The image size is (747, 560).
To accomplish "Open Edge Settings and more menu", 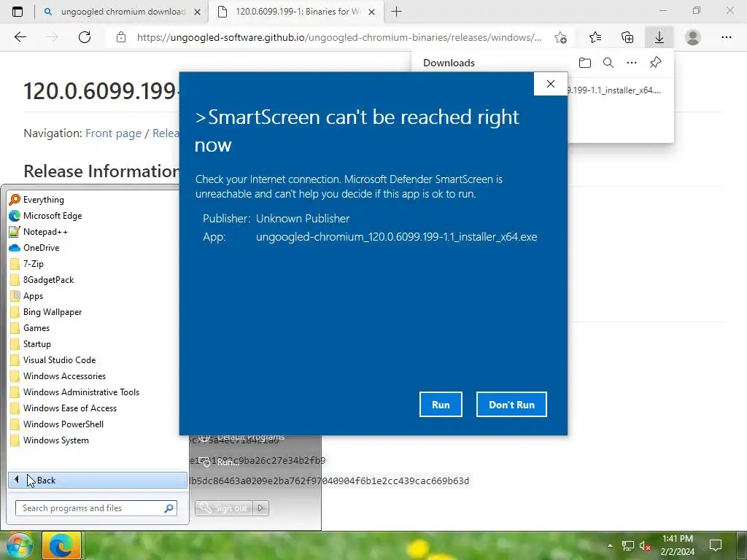I will (727, 37).
